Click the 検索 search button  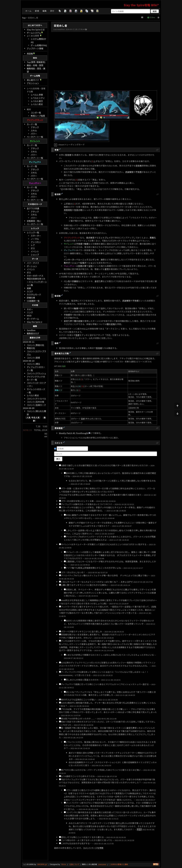pyautogui.click(x=155, y=11)
